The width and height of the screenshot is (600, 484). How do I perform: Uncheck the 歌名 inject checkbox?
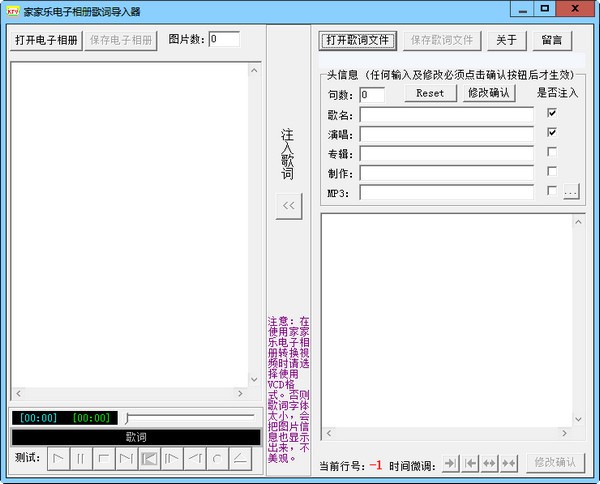click(x=552, y=113)
